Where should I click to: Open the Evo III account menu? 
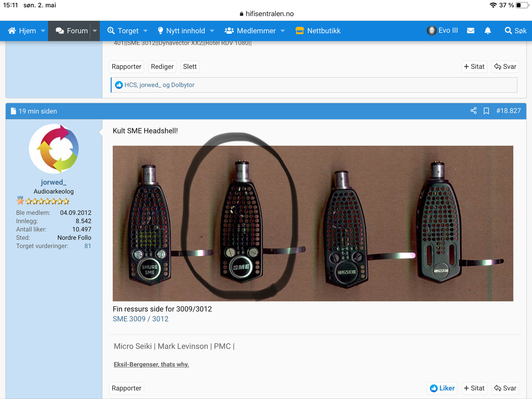pyautogui.click(x=442, y=30)
